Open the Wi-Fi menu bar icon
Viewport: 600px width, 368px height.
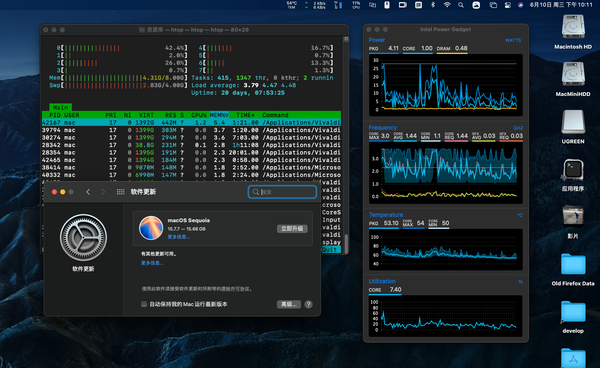click(447, 5)
